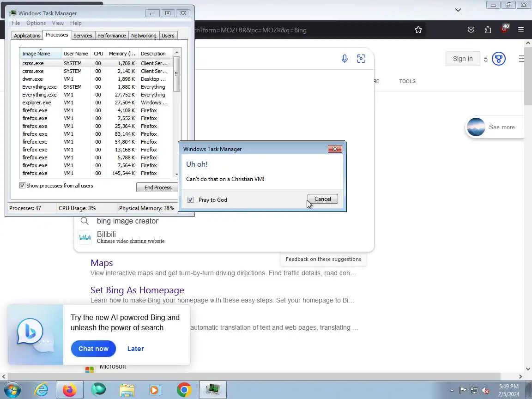Click the See more bubble
Viewport: 532px width, 399px height.
click(496, 127)
